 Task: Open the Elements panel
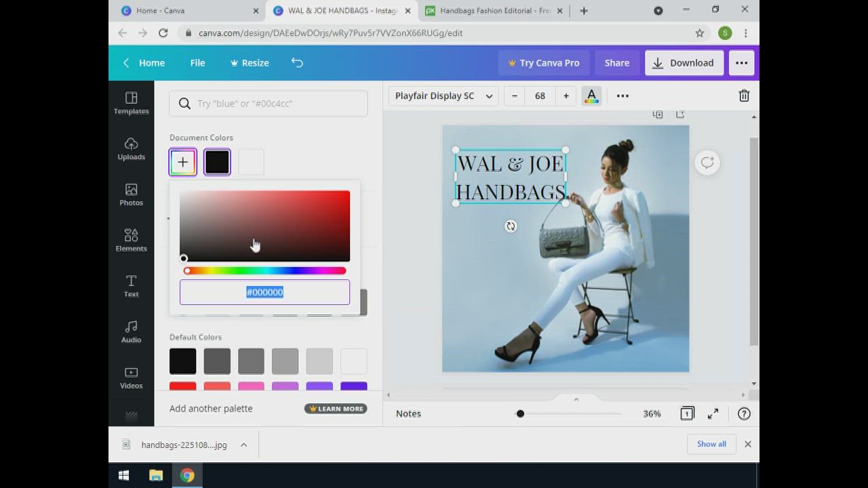131,240
